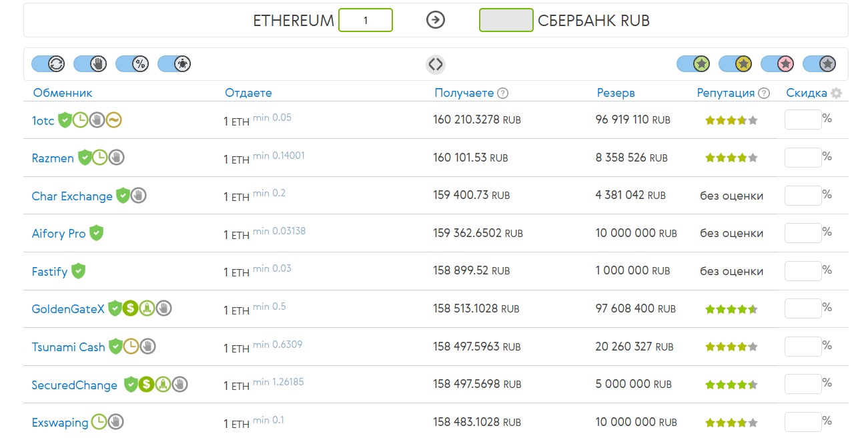Screen dimensions: 868x440
Task: Click the shield icon beside Razmen
Action: point(85,158)
